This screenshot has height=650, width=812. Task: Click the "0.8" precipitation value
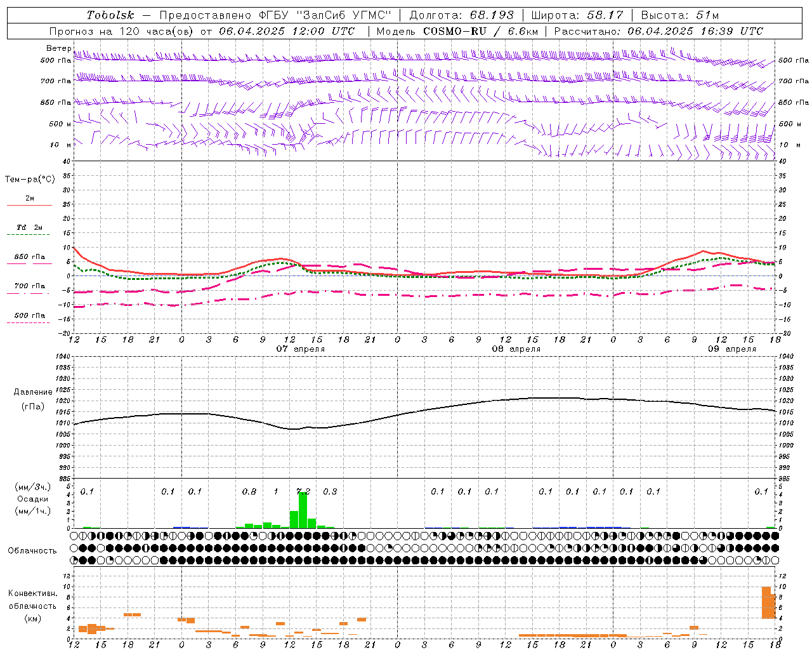click(x=249, y=491)
